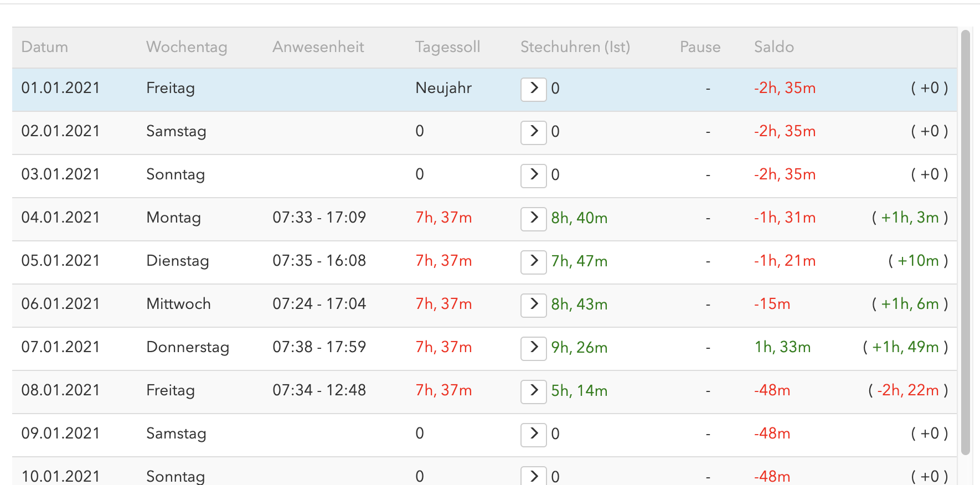
Task: Expand time clock entries for 09.01.2021
Action: click(534, 435)
